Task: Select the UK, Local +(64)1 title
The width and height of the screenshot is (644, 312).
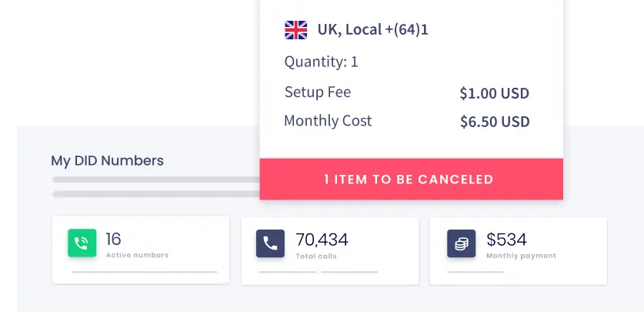Action: pos(373,29)
